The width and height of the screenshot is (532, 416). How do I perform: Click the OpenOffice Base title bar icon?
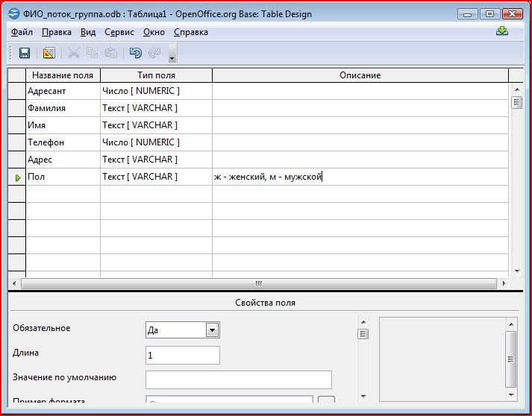coord(14,14)
